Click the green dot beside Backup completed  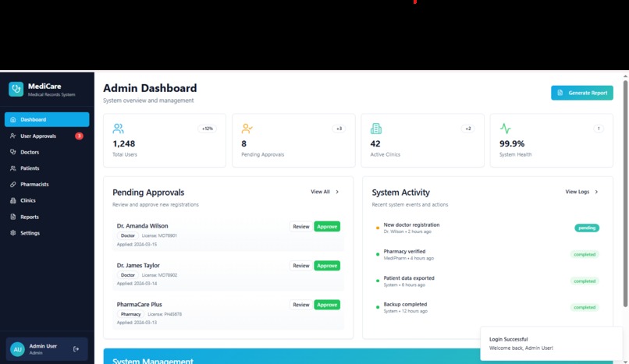pyautogui.click(x=378, y=307)
